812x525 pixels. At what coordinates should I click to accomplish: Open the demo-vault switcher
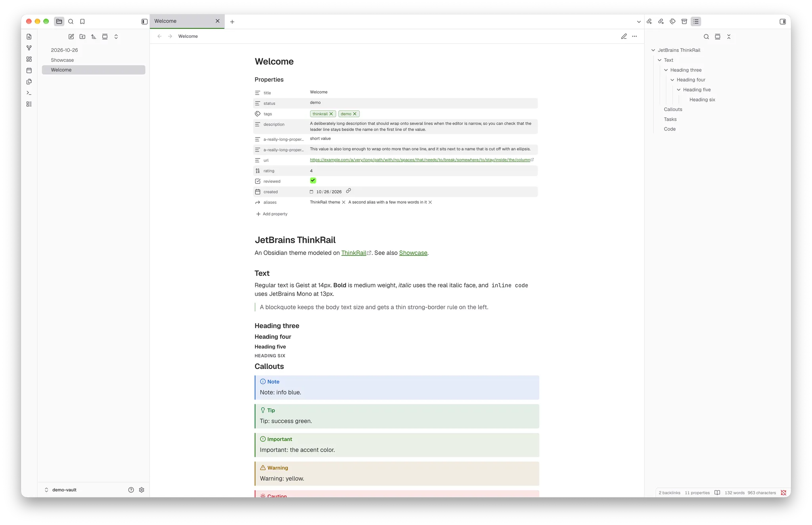(61, 490)
